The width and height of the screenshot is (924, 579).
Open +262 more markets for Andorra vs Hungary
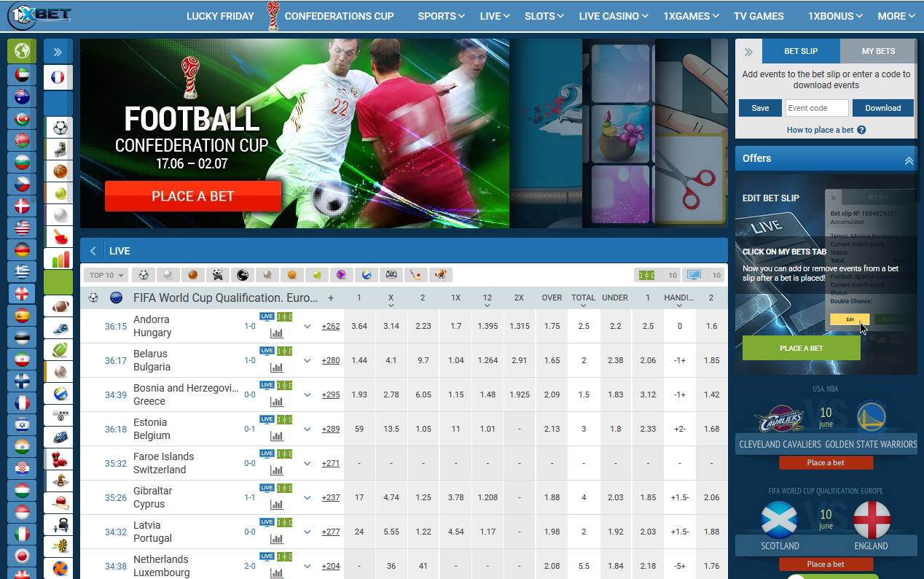[x=331, y=326]
